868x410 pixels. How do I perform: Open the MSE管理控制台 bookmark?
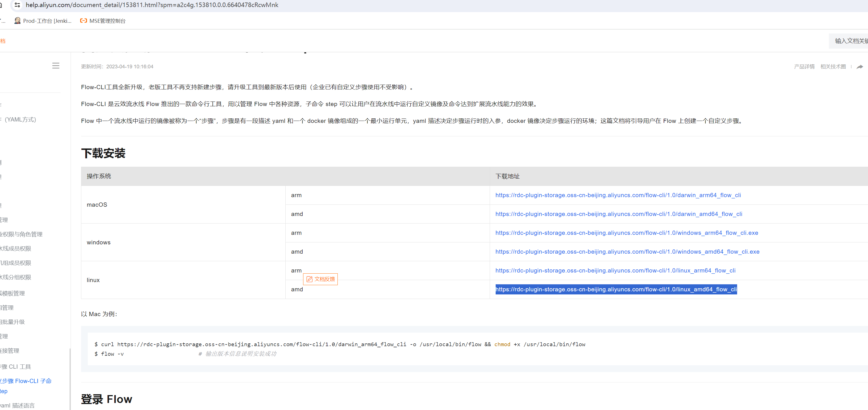(x=103, y=21)
